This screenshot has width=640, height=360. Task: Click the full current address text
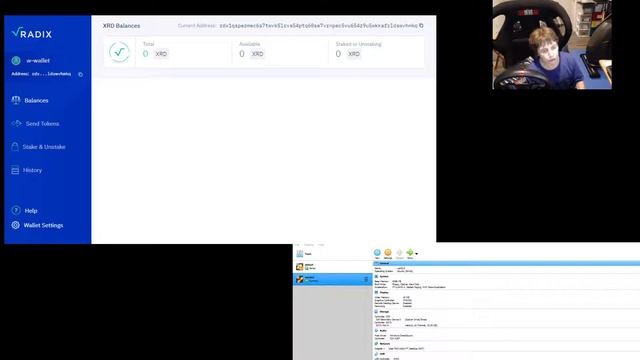(x=318, y=26)
